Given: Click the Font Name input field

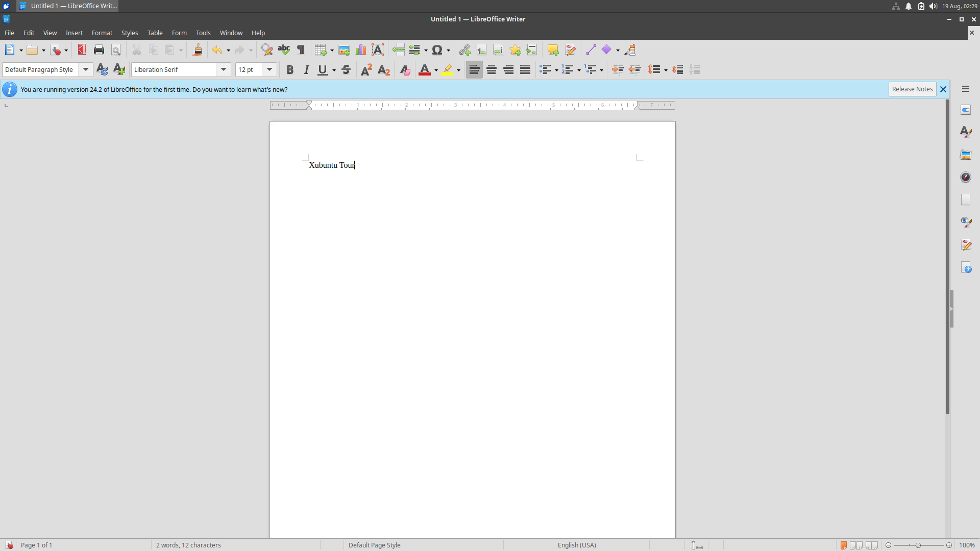Looking at the screenshot, I should pyautogui.click(x=174, y=69).
